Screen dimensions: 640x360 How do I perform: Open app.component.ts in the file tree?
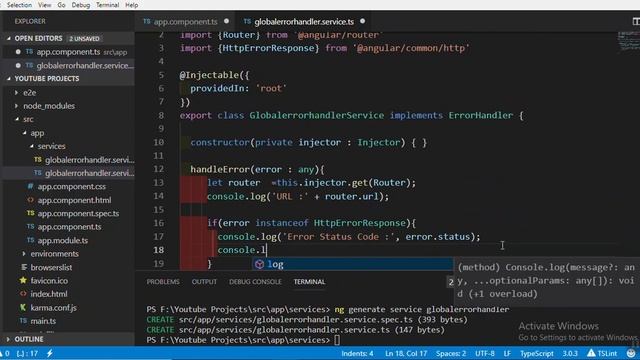point(69,227)
